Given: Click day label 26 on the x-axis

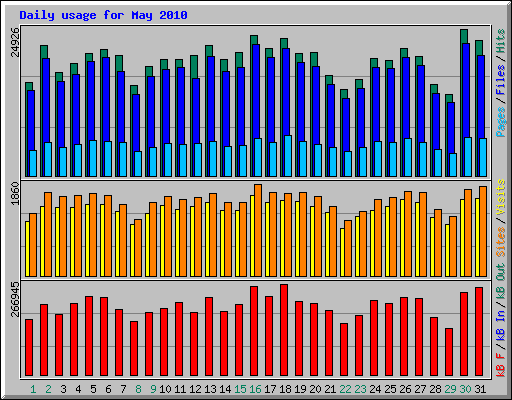Looking at the screenshot, I should click(405, 389).
